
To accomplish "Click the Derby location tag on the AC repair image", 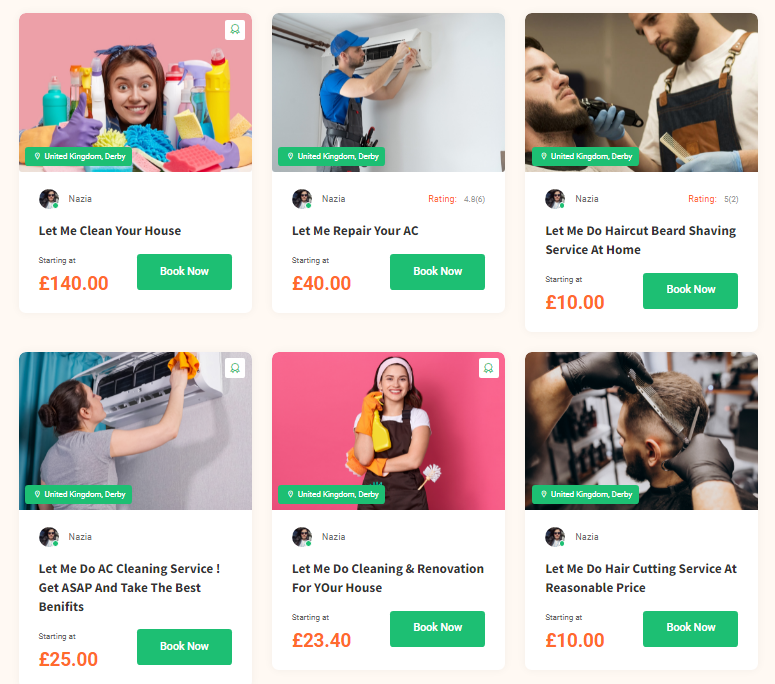I will (x=331, y=156).
